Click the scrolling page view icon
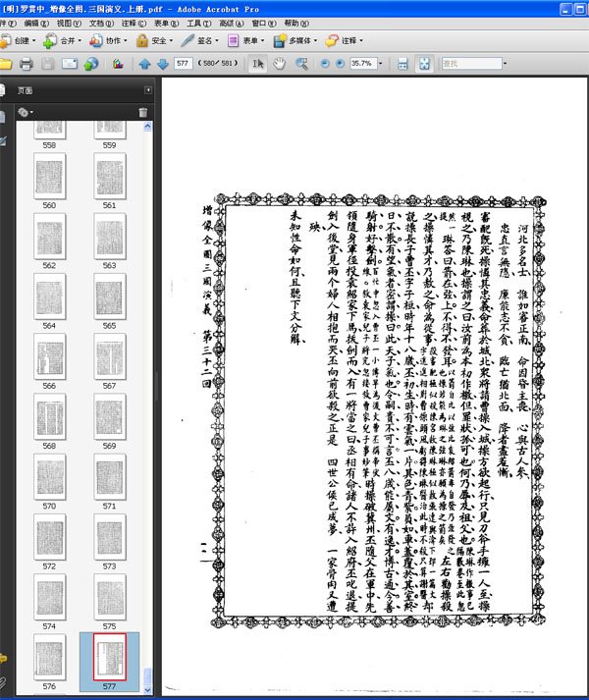 (402, 64)
